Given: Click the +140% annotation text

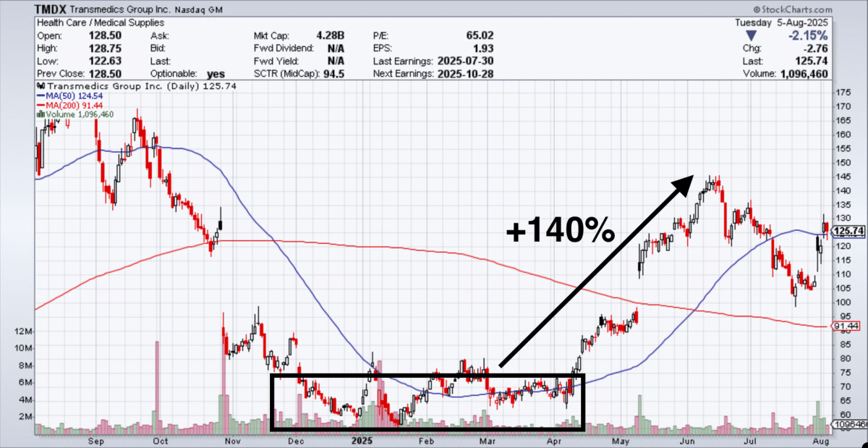Looking at the screenshot, I should click(560, 232).
